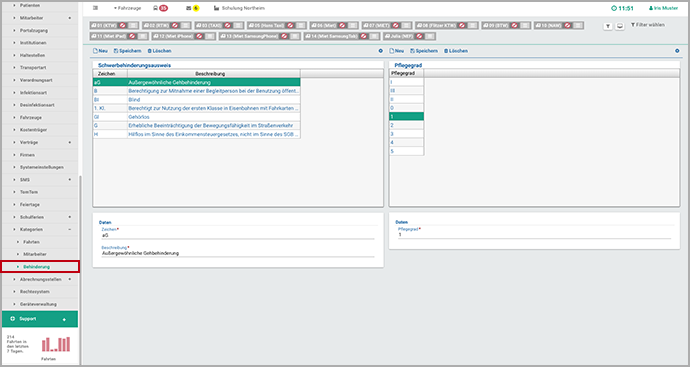This screenshot has width=690, height=367.
Task: Expand Abrechnungsstellen submenu plus
Action: point(70,279)
